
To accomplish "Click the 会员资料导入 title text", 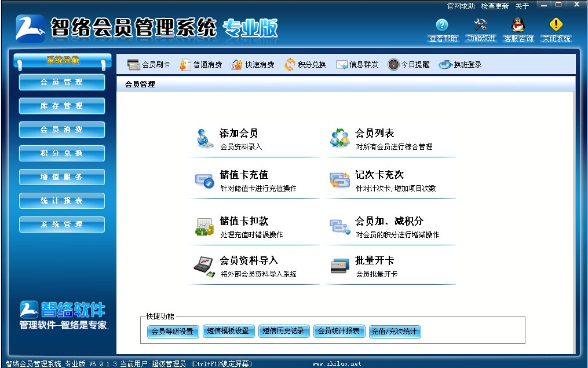I will point(249,260).
